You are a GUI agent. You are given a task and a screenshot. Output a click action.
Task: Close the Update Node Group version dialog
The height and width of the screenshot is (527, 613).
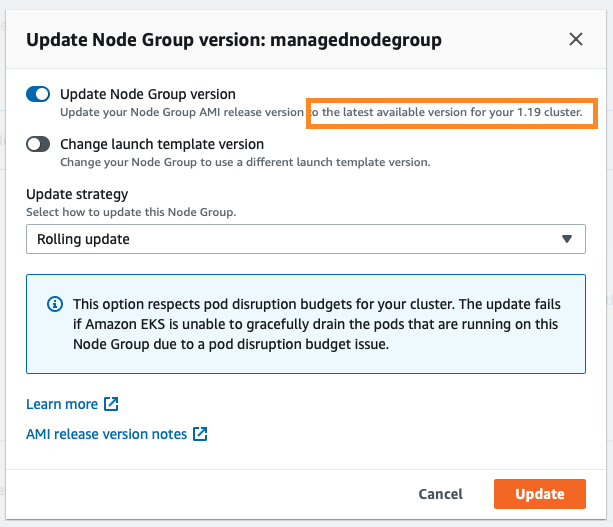575,40
